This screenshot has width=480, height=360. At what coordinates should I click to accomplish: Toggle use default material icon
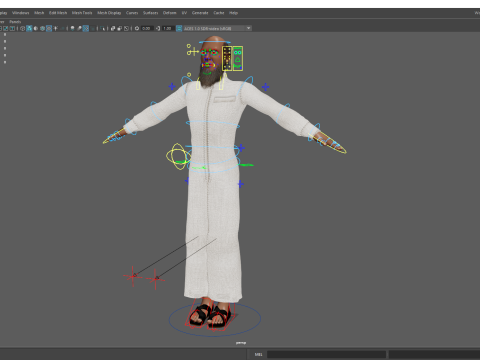36,28
